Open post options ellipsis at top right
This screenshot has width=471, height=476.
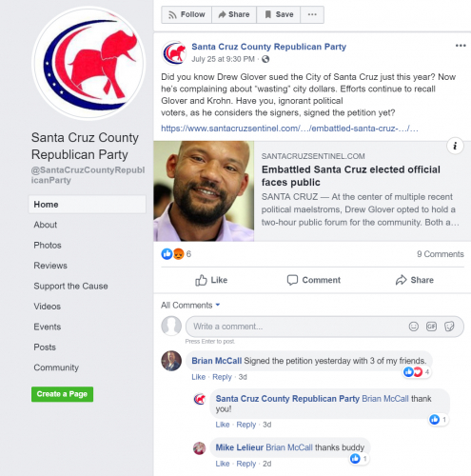461,46
